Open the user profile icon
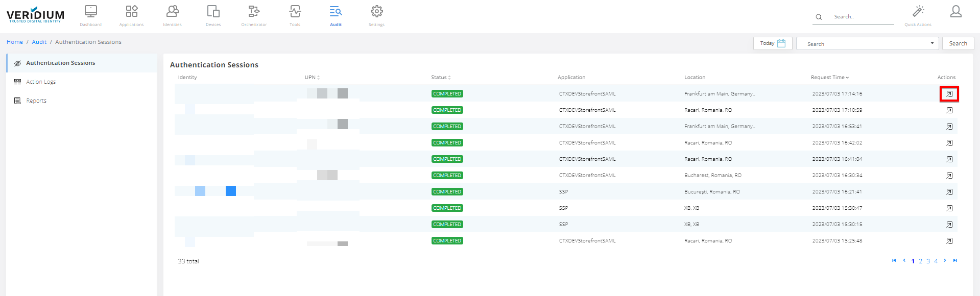The image size is (980, 296). tap(955, 12)
